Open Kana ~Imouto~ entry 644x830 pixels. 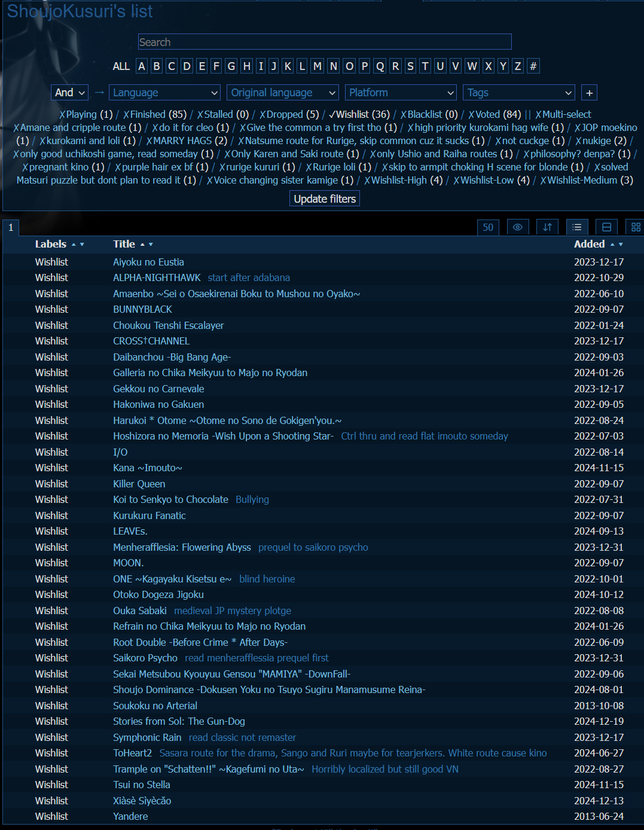(148, 468)
